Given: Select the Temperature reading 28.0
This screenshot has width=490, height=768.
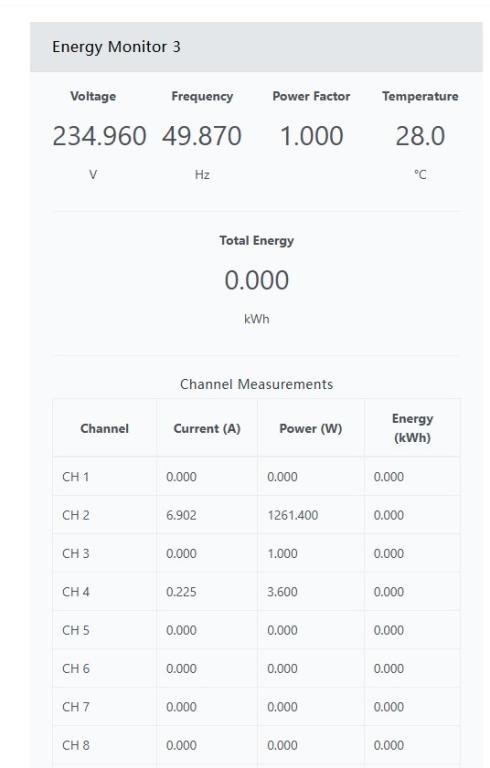Looking at the screenshot, I should point(420,136).
